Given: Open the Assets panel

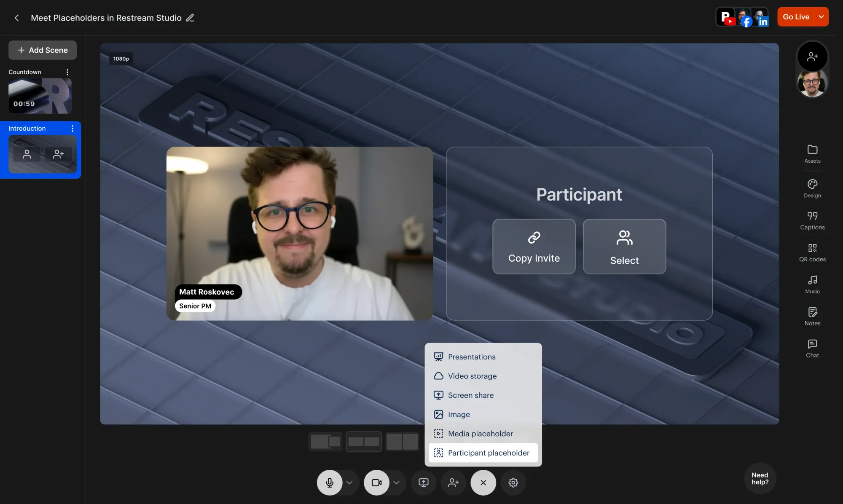Looking at the screenshot, I should click(812, 154).
